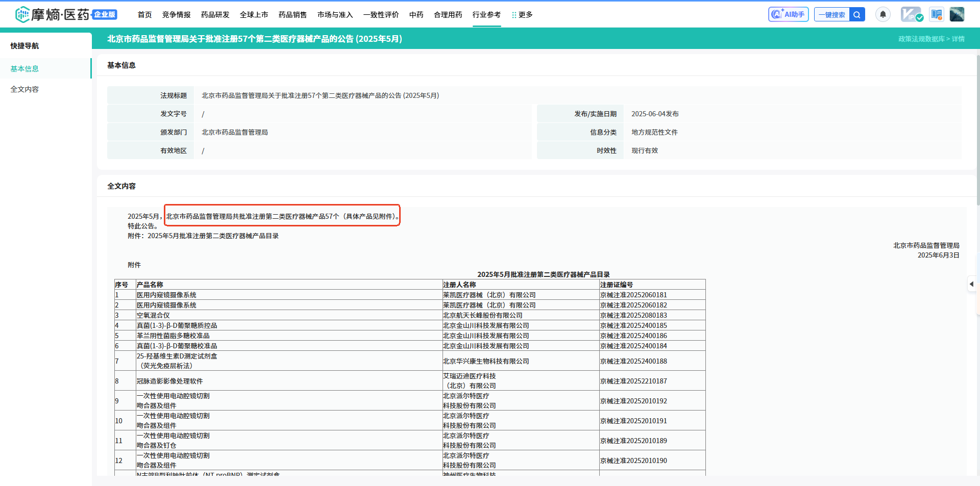This screenshot has width=980, height=486.
Task: Click registration number 京械注准20252010189
Action: click(x=633, y=441)
